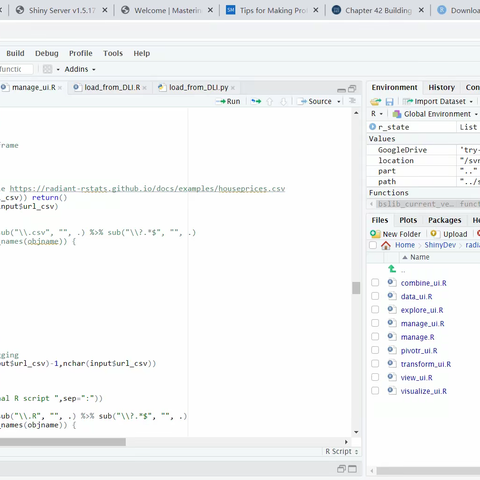Open the transform_ui.R file link
Image resolution: width=480 pixels, height=480 pixels.
[x=426, y=364]
